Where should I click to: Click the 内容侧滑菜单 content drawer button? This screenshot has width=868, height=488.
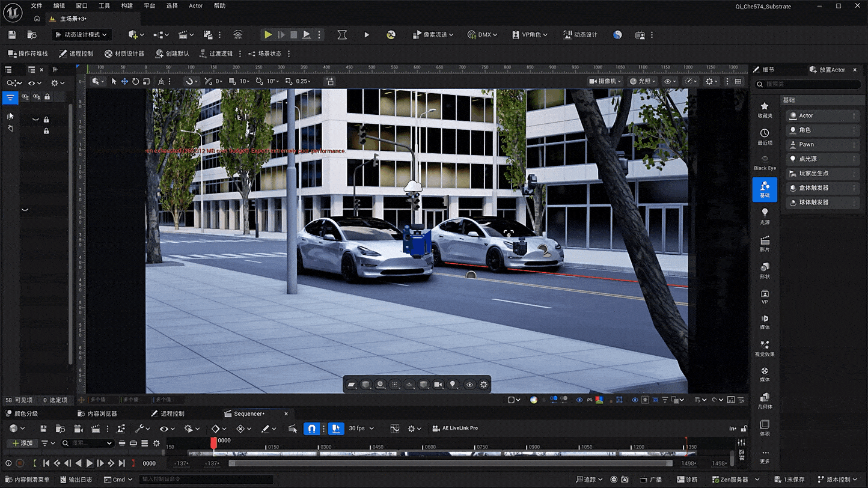[x=28, y=480]
